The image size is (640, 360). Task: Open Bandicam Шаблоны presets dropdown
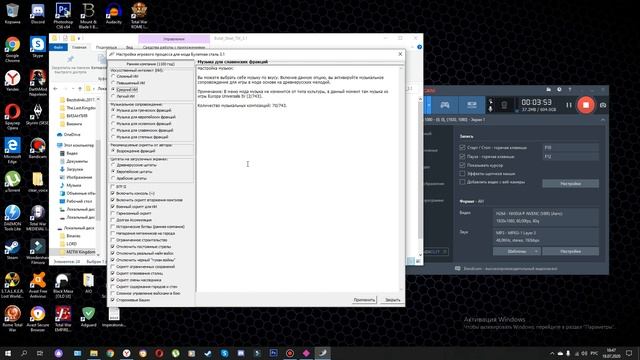pyautogui.click(x=517, y=251)
